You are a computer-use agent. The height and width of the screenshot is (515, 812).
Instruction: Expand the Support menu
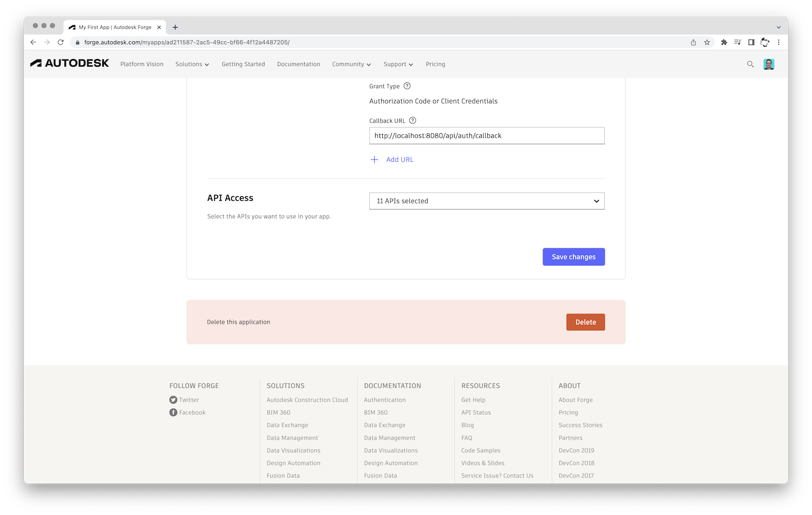(x=398, y=64)
